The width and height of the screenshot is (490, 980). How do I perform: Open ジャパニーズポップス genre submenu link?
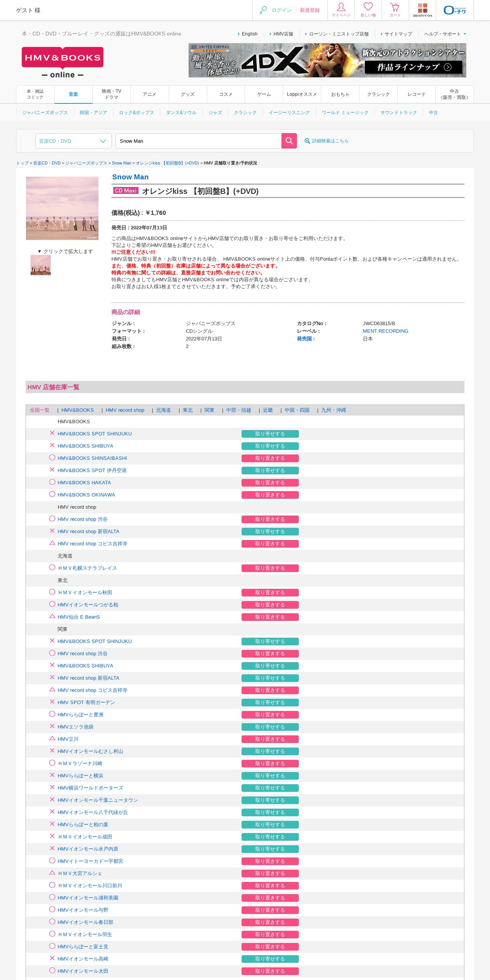(45, 113)
